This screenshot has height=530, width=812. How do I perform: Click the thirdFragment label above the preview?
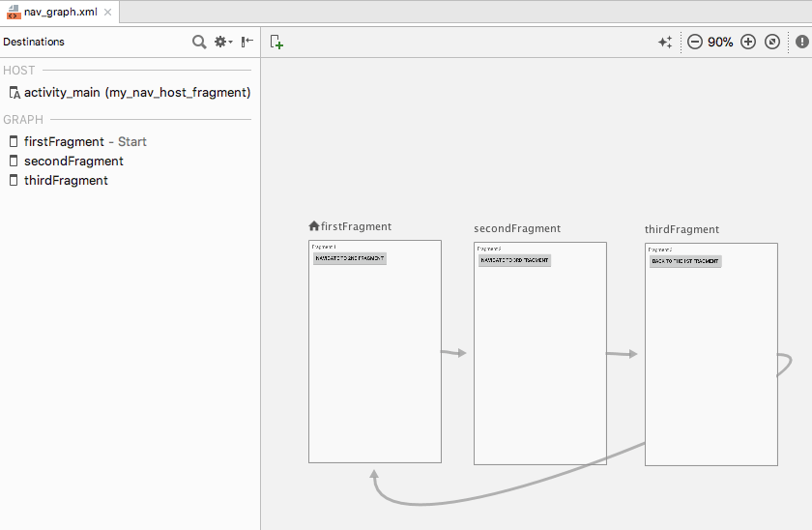pos(681,229)
